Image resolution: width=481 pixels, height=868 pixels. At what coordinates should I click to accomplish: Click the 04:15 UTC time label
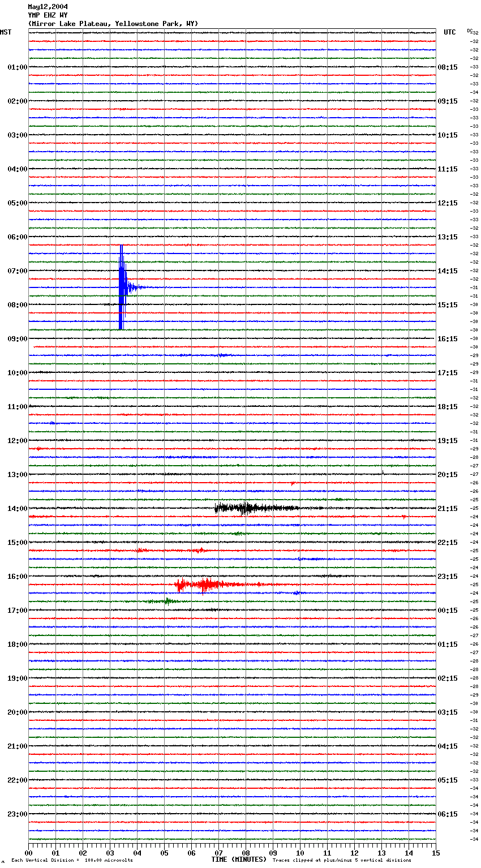click(x=448, y=746)
